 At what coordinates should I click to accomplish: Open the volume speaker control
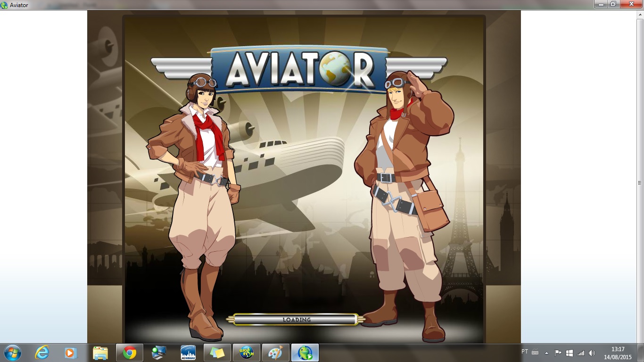point(592,353)
